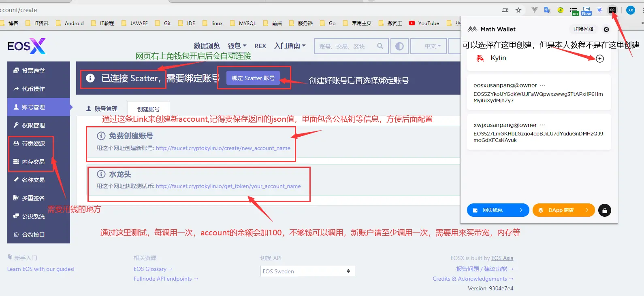Click the DApp 商店 button
Viewport: 644px width, 296px height.
point(563,210)
